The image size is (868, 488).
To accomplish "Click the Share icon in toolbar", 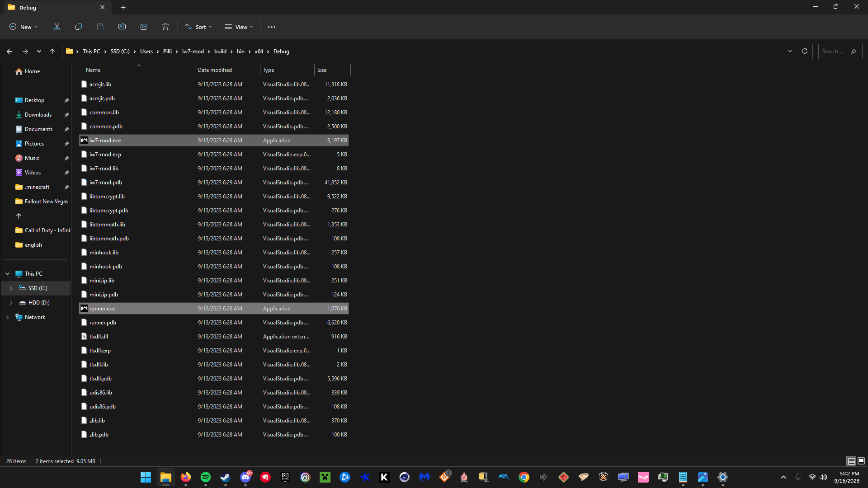I will pos(144,27).
